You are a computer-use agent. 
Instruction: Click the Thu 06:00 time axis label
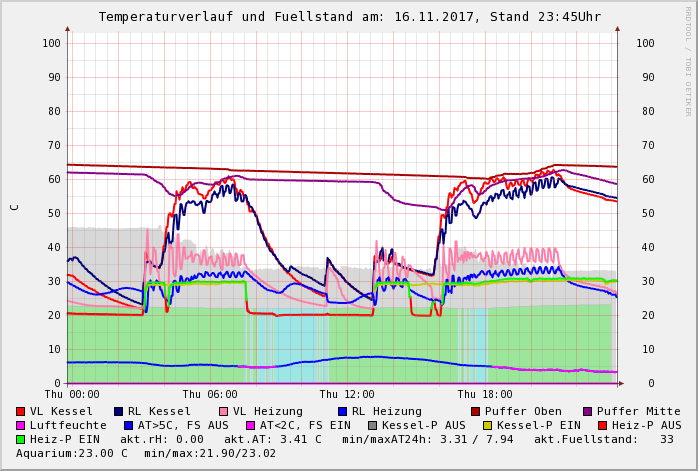(210, 395)
